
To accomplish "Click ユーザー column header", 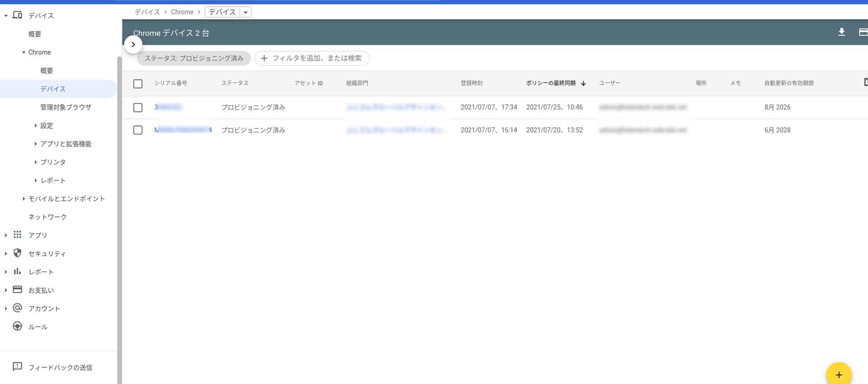I will click(610, 83).
